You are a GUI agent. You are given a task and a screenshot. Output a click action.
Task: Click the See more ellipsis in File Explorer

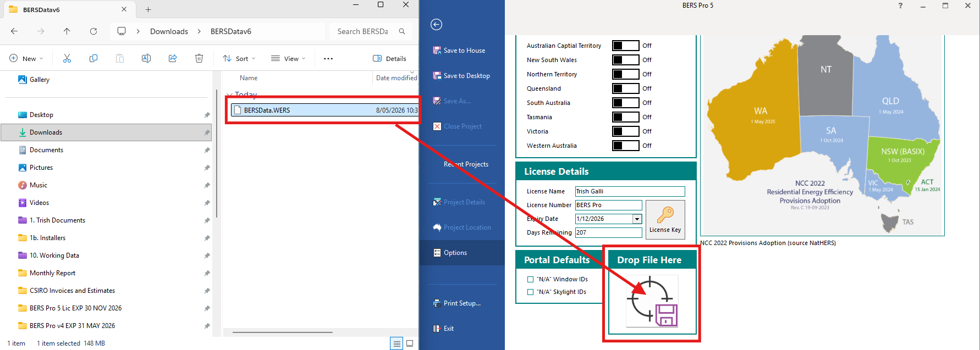pos(328,58)
